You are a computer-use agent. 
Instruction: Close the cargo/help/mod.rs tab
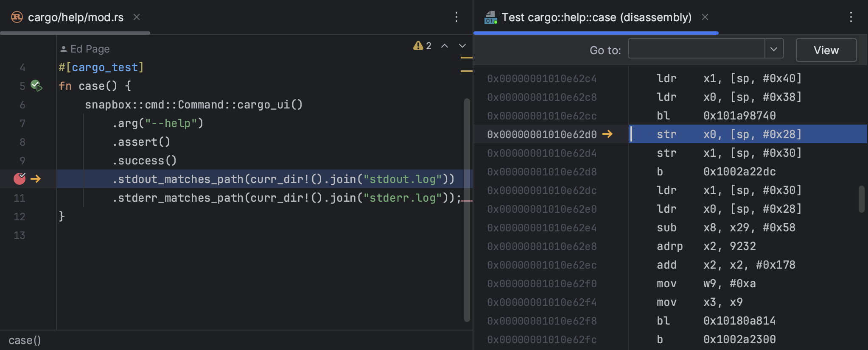click(137, 17)
